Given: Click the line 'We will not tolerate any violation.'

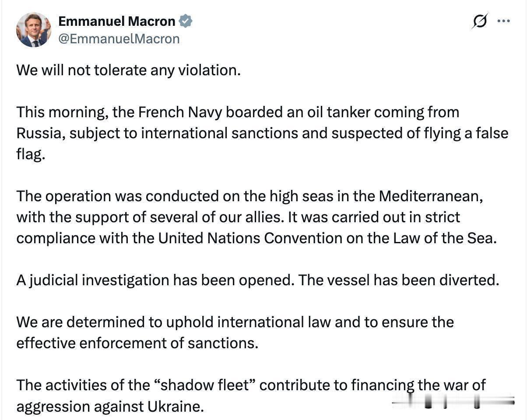Looking at the screenshot, I should coord(129,70).
